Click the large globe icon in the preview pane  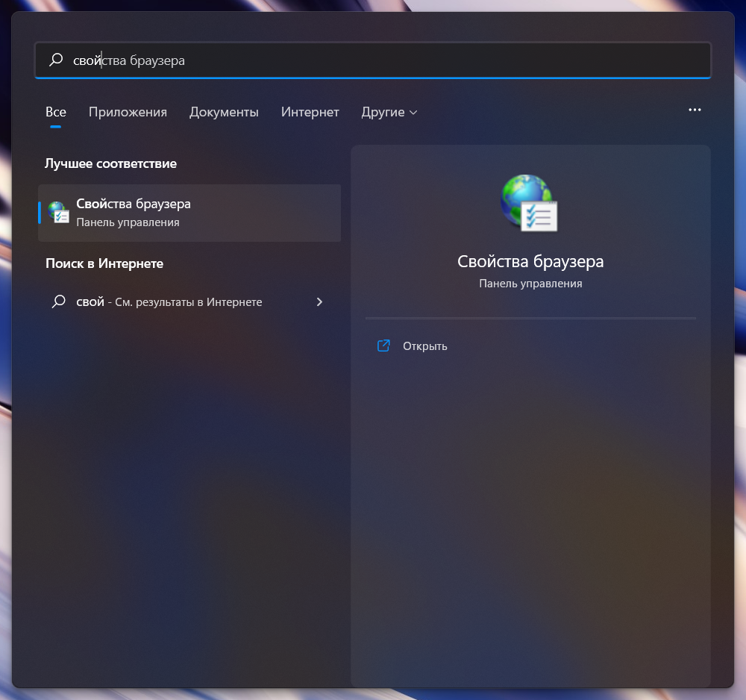(529, 203)
